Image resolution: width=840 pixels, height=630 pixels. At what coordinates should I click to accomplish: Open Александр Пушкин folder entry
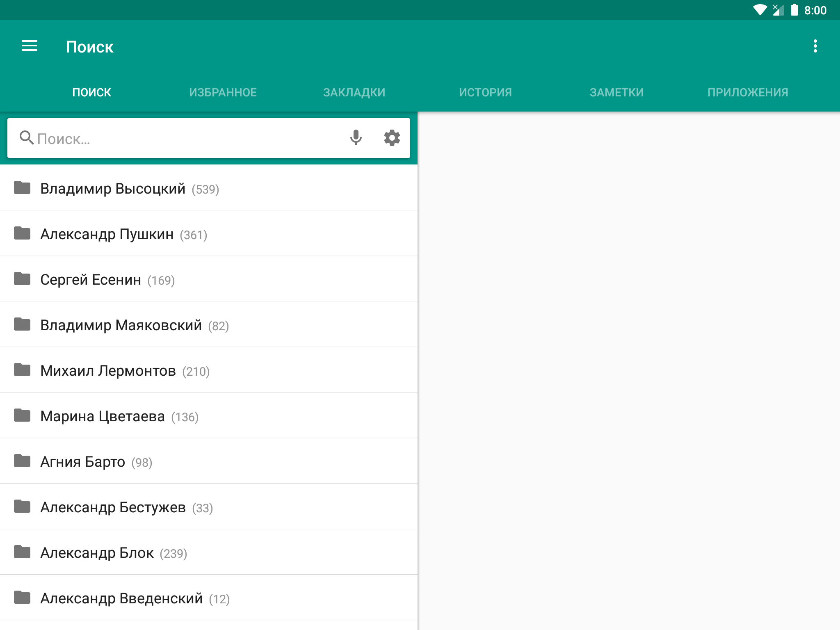pos(209,233)
